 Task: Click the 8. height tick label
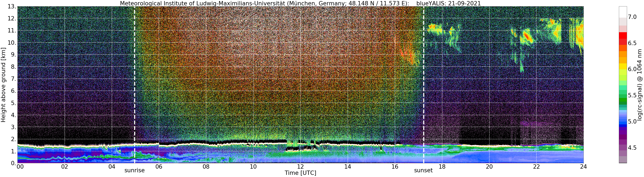(14, 67)
